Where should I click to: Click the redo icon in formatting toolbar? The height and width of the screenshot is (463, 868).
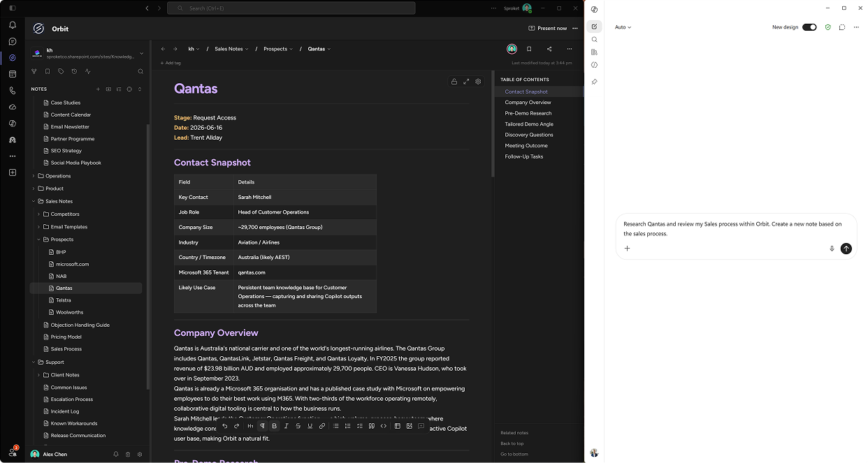click(x=236, y=426)
